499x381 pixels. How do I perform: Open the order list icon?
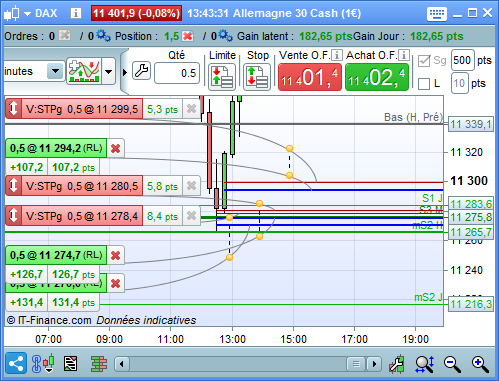pos(70,363)
